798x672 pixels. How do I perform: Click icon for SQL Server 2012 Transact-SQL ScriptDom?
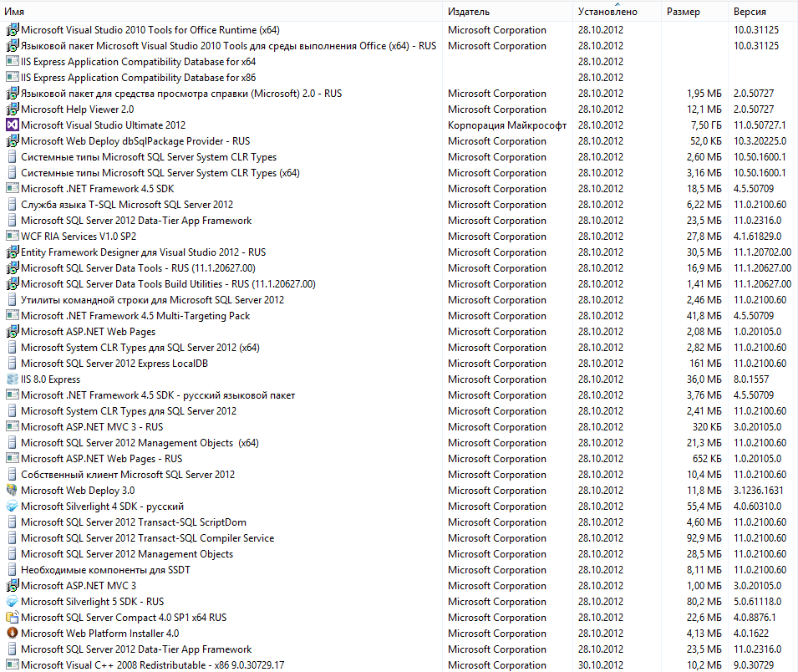coord(13,522)
